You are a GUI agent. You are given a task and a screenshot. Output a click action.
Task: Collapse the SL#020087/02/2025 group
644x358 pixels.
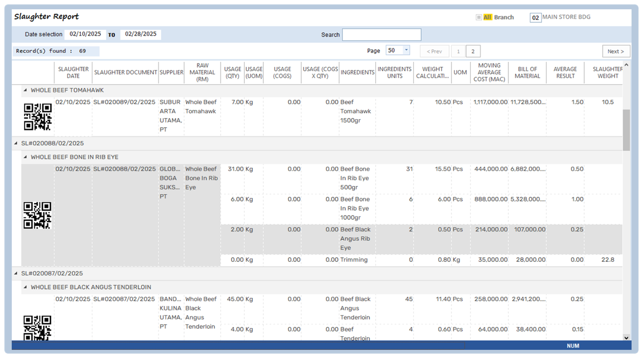pyautogui.click(x=16, y=273)
